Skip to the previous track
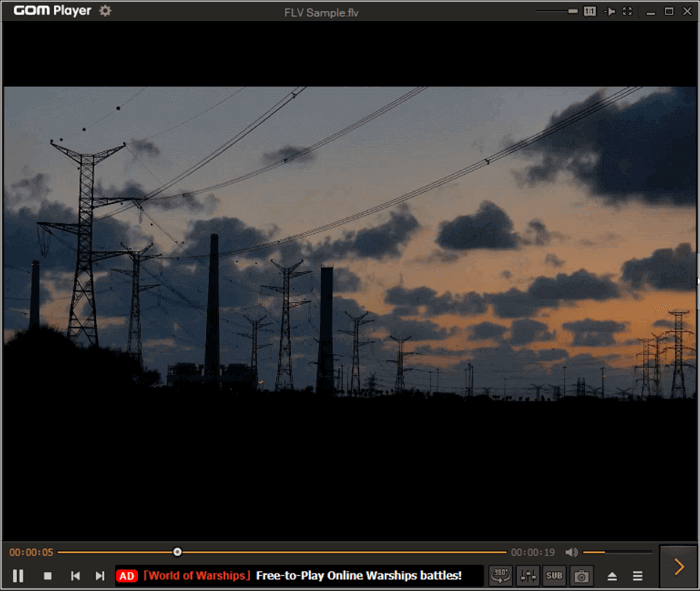This screenshot has width=700, height=591. click(x=75, y=576)
